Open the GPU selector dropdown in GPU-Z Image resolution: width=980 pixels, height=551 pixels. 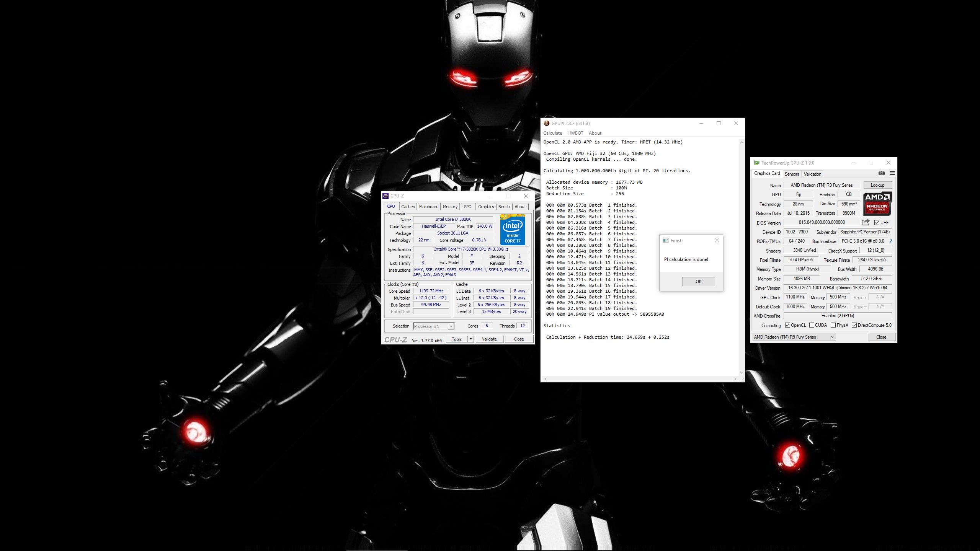(x=794, y=337)
